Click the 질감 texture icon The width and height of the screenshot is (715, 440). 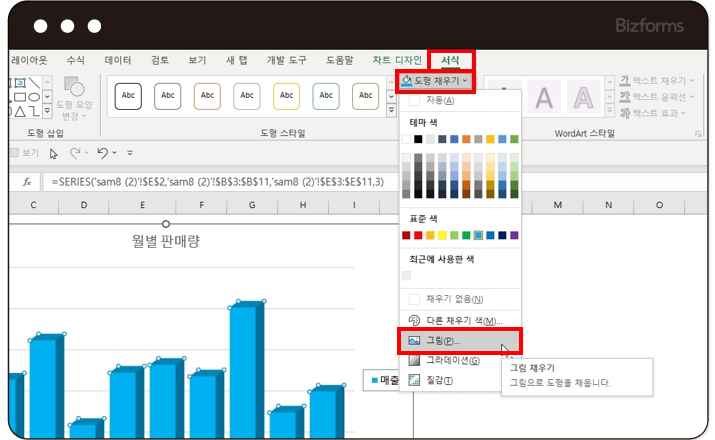coord(415,380)
